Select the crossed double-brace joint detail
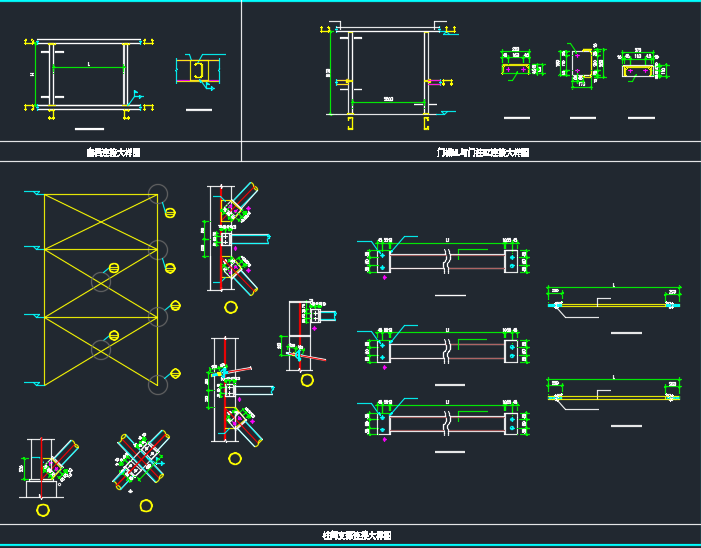The height and width of the screenshot is (548, 701). click(142, 459)
